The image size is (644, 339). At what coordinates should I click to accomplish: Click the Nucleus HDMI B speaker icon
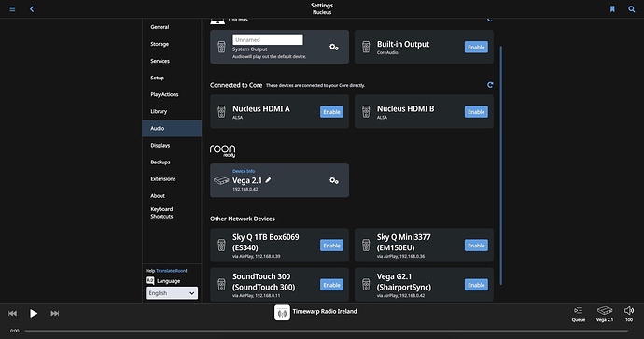(366, 111)
